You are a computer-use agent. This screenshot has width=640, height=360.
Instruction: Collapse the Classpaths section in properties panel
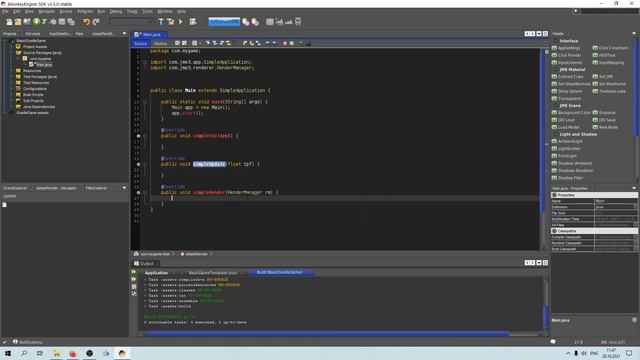coord(554,231)
